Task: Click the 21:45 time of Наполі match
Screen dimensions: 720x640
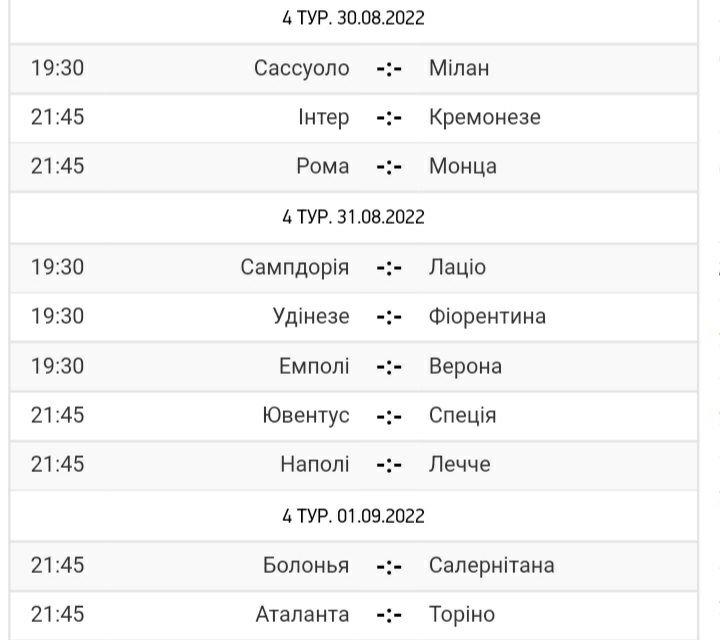Action: point(58,464)
